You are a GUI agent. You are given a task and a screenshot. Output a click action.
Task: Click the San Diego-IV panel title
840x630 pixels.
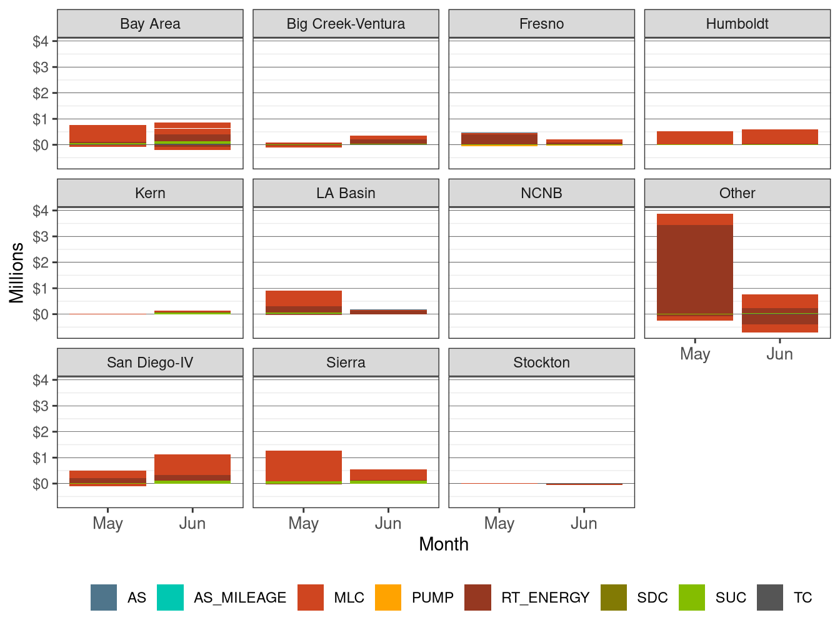click(x=150, y=362)
